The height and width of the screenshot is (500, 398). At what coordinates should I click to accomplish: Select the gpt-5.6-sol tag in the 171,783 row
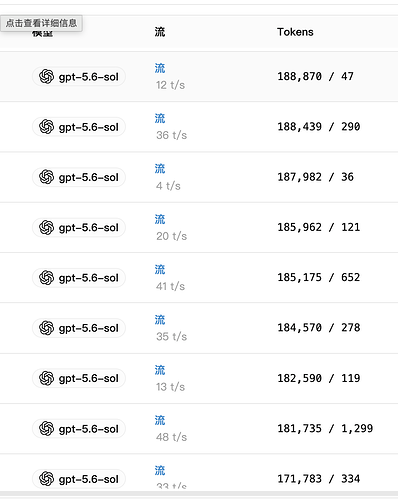tap(79, 479)
